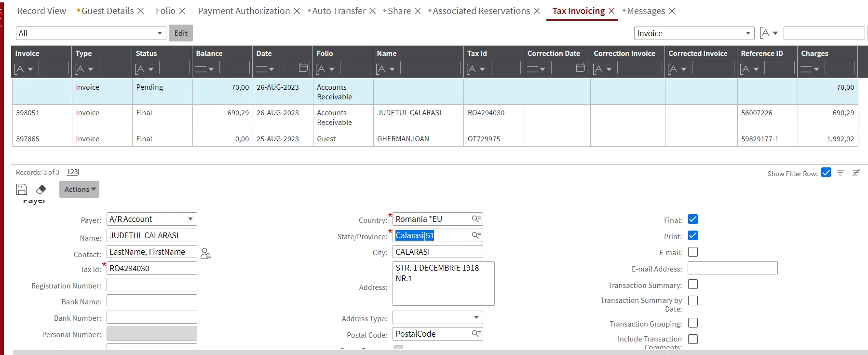Open calendar picker in Date filter column

(x=303, y=68)
